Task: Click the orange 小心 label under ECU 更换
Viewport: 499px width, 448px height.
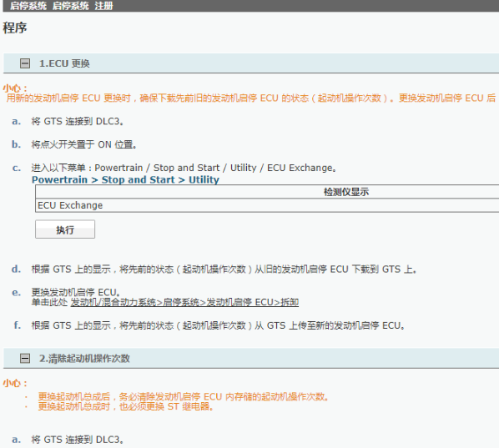Action: [15, 88]
